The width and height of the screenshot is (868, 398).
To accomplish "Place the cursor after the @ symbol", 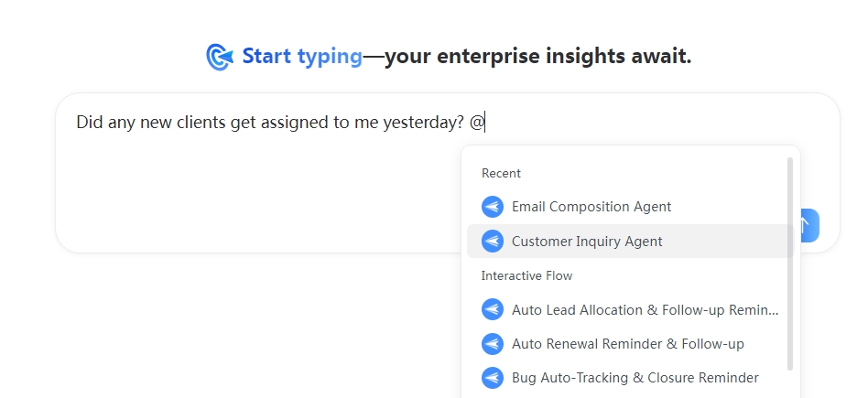I will (x=485, y=123).
